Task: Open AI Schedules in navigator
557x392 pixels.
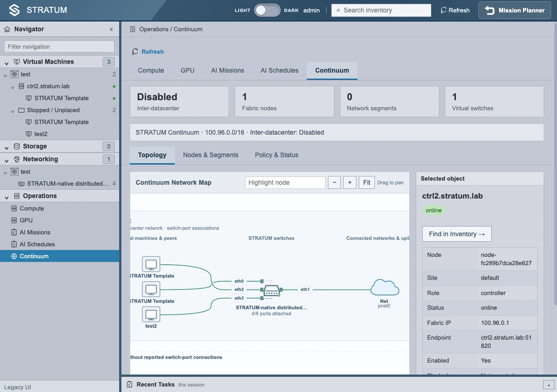Action: (x=37, y=244)
